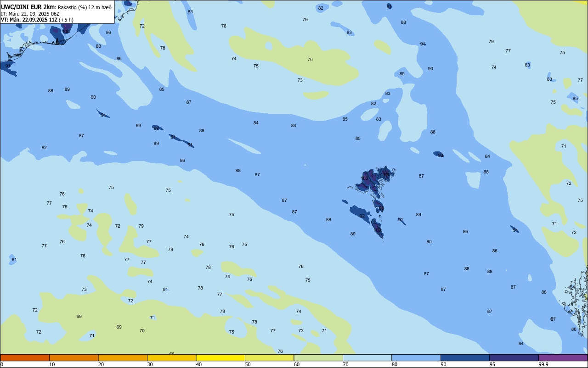Viewport: 588px width, 368px height.
Task: Click the '40' tick label on the color scale
Action: 199,364
